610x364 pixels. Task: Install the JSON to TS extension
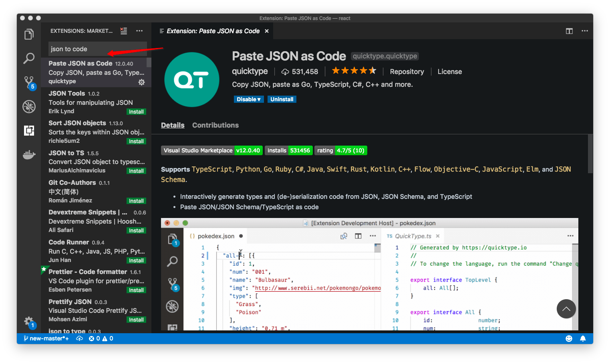coord(136,171)
